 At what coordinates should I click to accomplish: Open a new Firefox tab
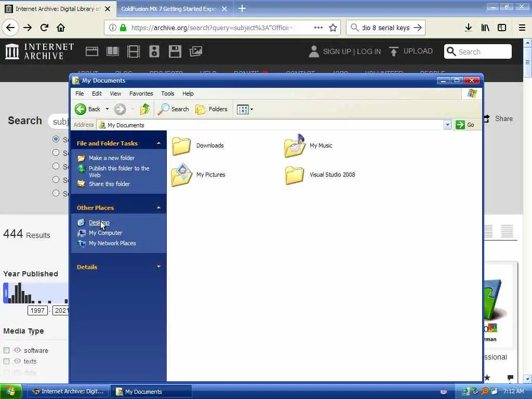click(x=242, y=8)
